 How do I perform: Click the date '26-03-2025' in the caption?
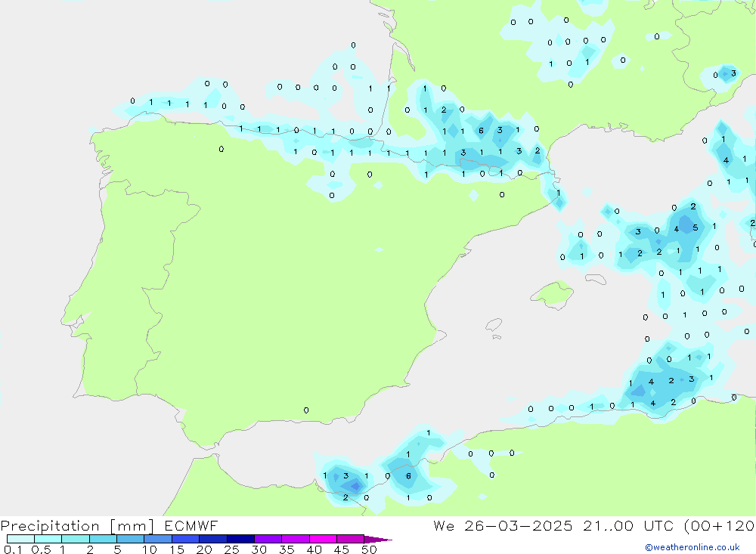(x=519, y=525)
